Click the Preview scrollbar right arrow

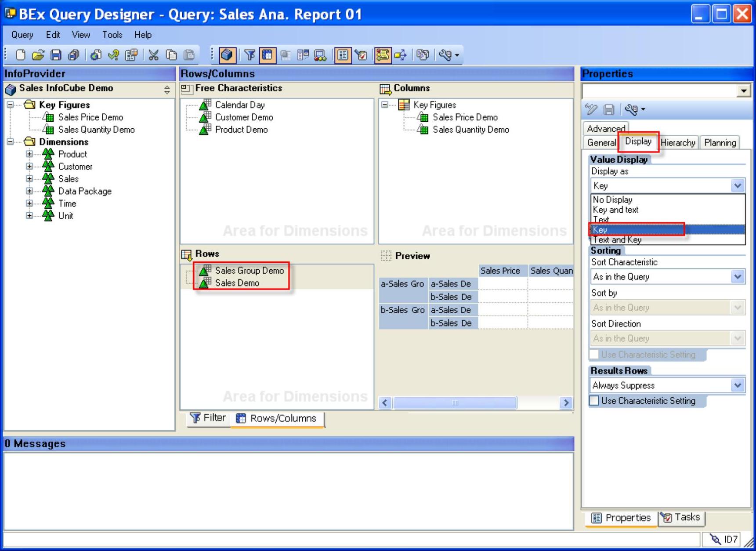[x=566, y=402]
